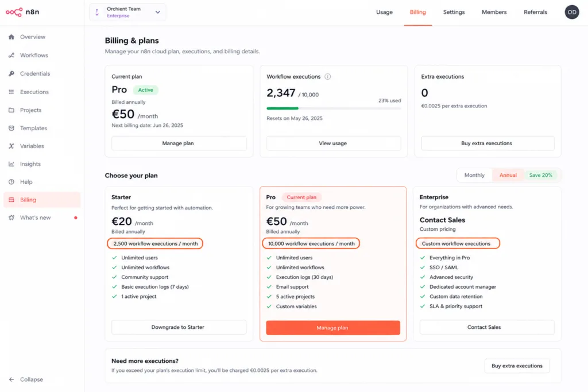This screenshot has width=588, height=392.
Task: Click the Contact Sales button
Action: coord(487,327)
